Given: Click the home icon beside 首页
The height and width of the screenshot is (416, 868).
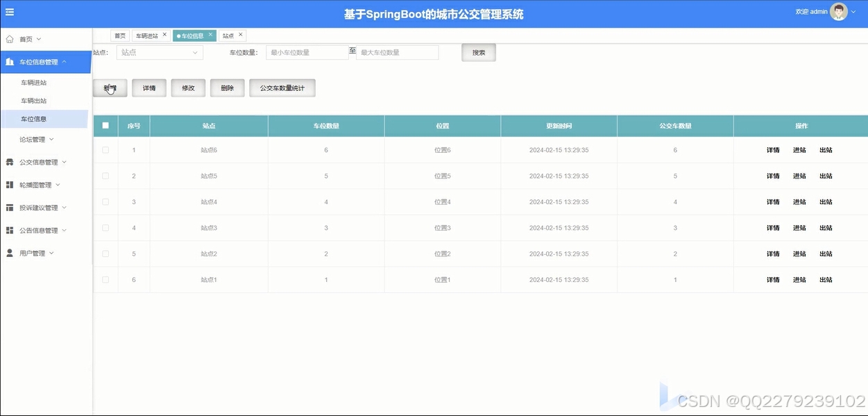Looking at the screenshot, I should (x=10, y=39).
